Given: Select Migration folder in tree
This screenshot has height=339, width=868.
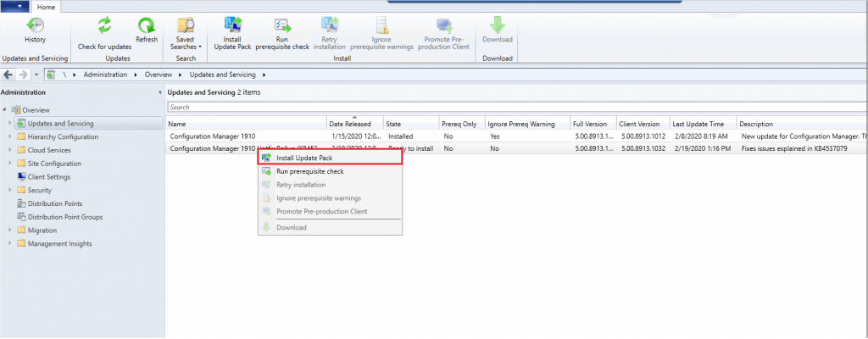Looking at the screenshot, I should point(42,231).
